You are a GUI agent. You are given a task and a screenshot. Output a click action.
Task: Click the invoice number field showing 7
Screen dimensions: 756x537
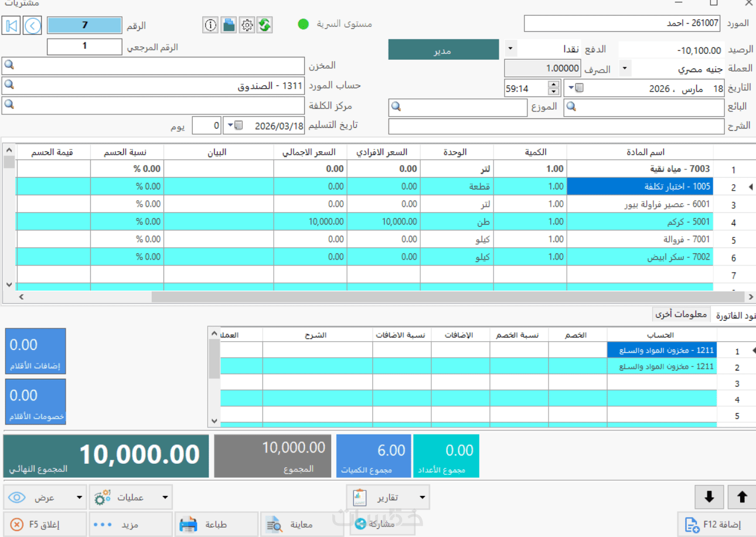click(x=84, y=26)
